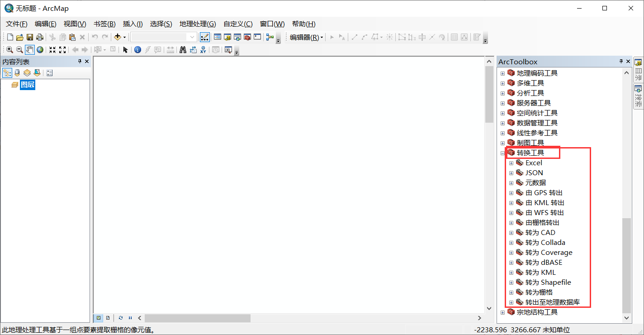The image size is (644, 335).
Task: Click the Fixed Zoom Out icon
Action: 62,50
